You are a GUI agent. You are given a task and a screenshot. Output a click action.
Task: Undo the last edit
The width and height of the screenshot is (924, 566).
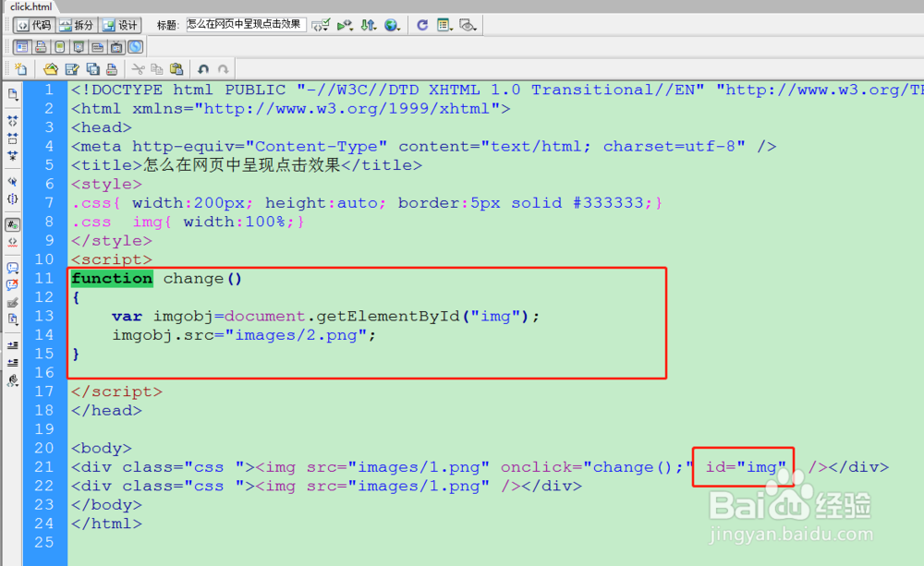(203, 69)
